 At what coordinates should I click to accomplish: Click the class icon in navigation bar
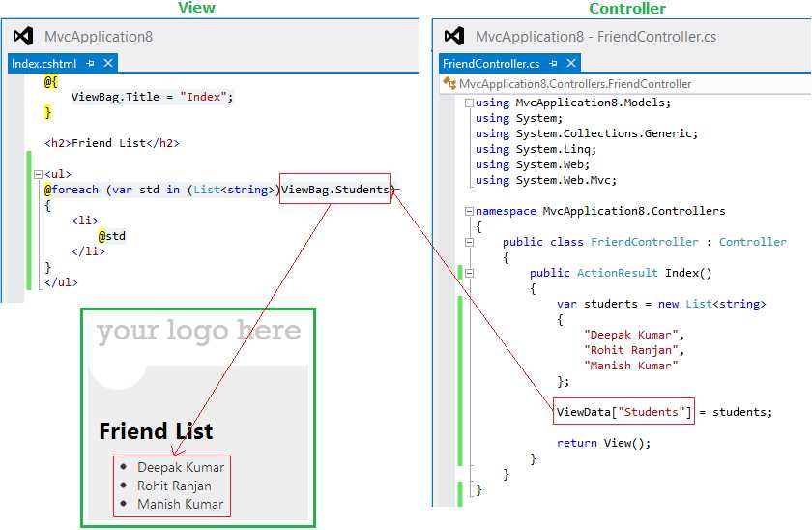click(x=449, y=83)
